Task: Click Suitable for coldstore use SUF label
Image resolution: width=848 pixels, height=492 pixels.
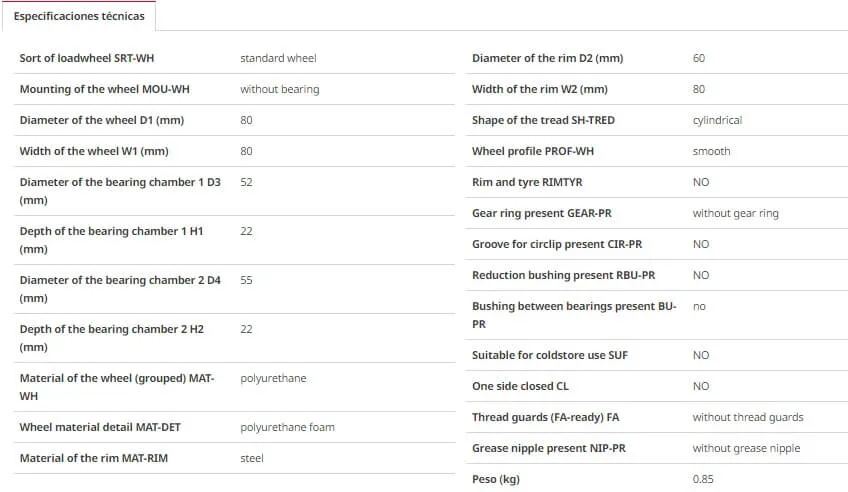Action: coord(549,355)
